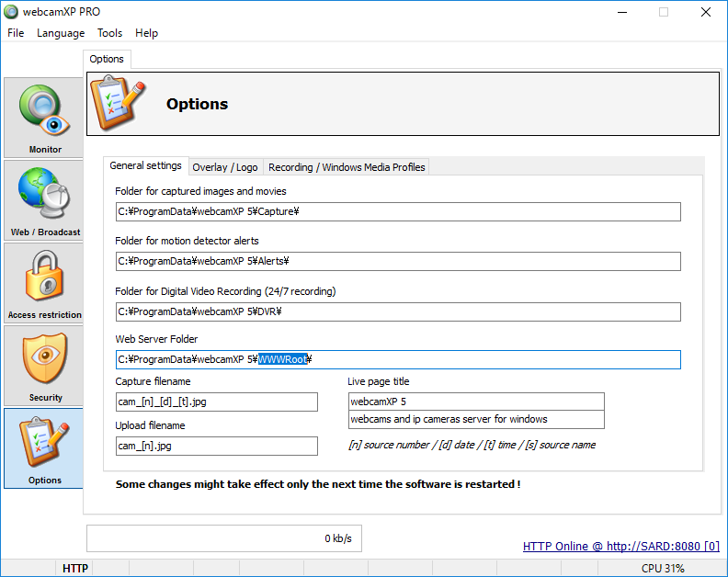Viewport: 728px width, 577px height.
Task: Click the live page subtitle field
Action: click(x=476, y=420)
